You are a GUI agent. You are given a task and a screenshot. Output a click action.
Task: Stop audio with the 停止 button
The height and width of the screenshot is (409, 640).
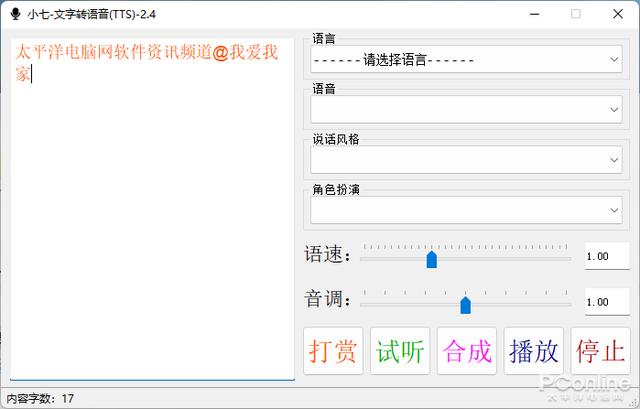(600, 351)
